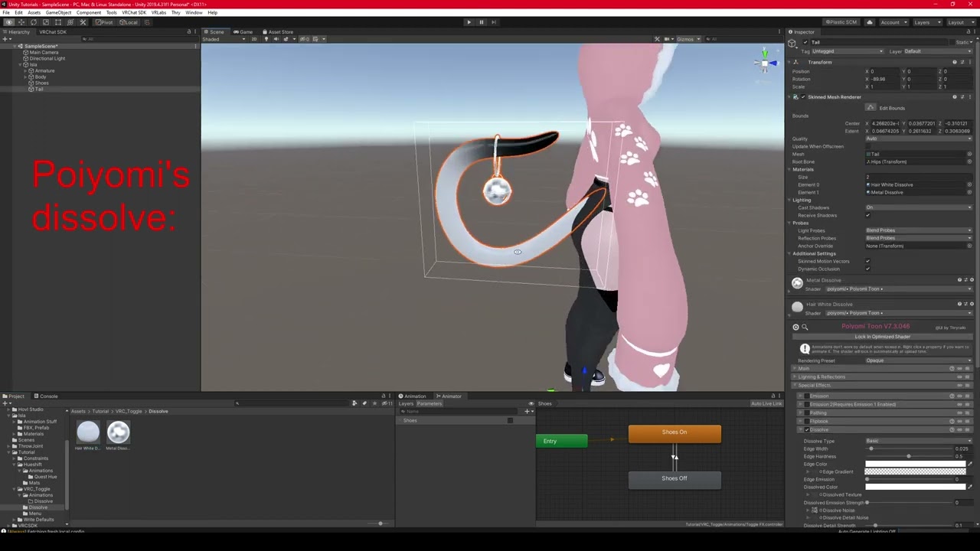Image resolution: width=980 pixels, height=551 pixels.
Task: Toggle Dynamic Occlusion checkbox
Action: click(x=868, y=269)
